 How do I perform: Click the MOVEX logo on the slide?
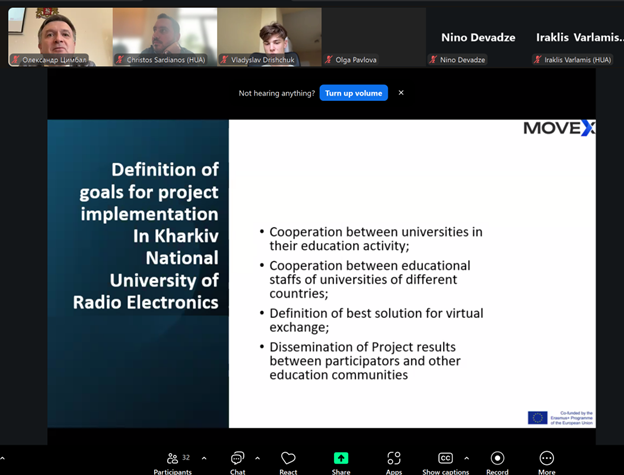click(x=558, y=128)
